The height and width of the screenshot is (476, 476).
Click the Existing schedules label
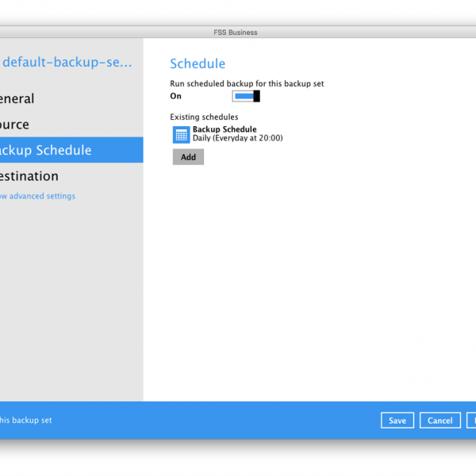(x=204, y=117)
